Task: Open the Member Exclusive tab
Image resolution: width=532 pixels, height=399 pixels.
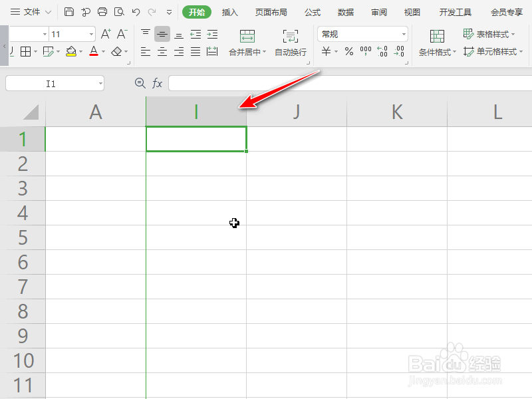Action: (507, 12)
